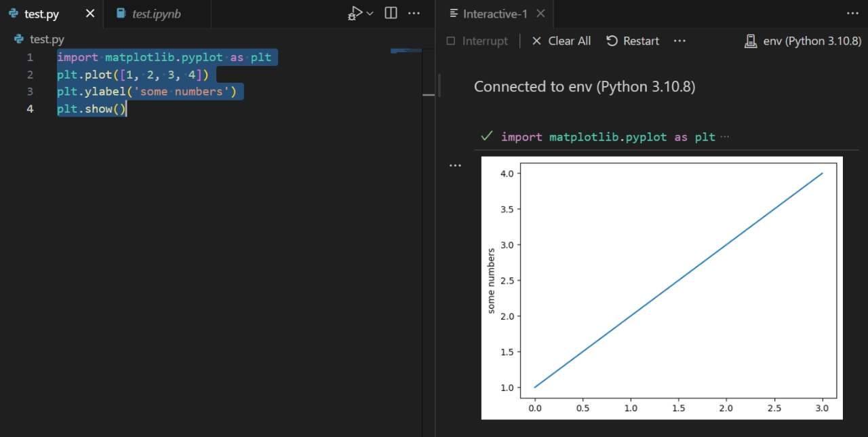
Task: Switch to the test.ipynb tab
Action: (157, 13)
